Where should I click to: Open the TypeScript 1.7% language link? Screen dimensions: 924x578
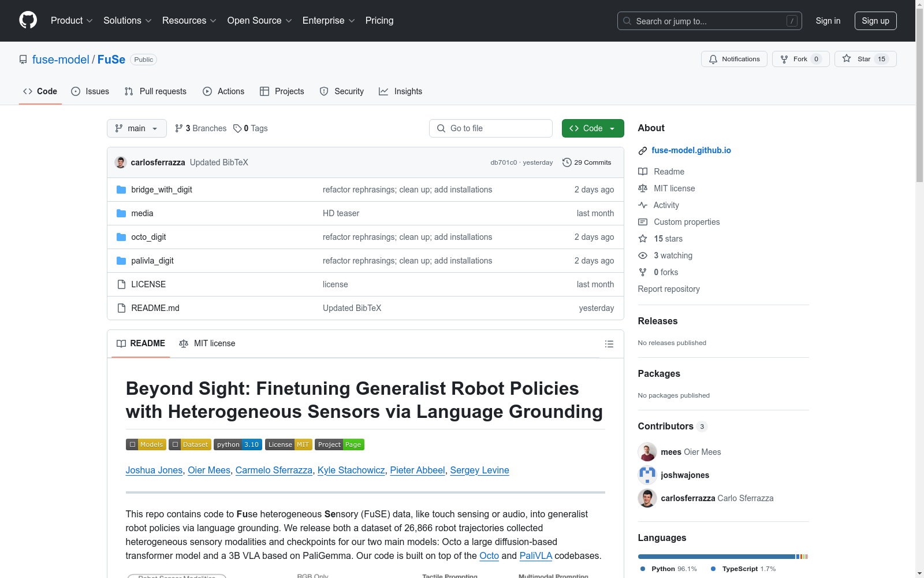(x=743, y=569)
